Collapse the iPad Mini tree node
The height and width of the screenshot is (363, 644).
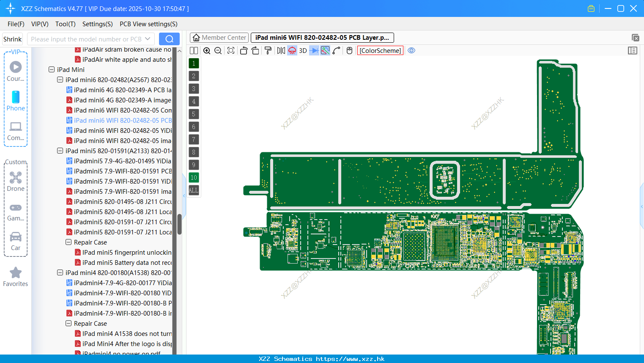tap(52, 69)
